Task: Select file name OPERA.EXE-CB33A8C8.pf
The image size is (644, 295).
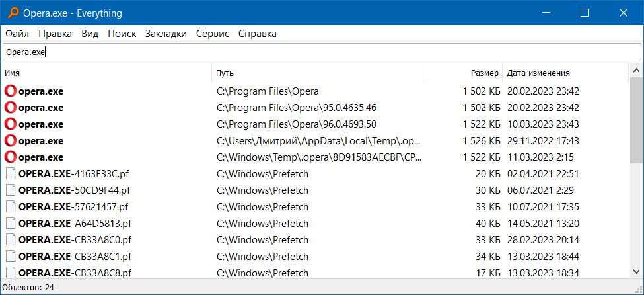Action: 75,273
